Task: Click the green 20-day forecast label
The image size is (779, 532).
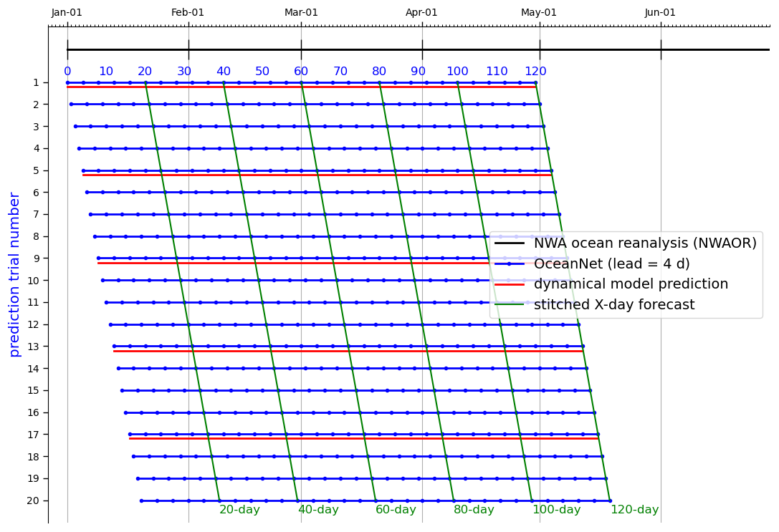Action: 239,510
